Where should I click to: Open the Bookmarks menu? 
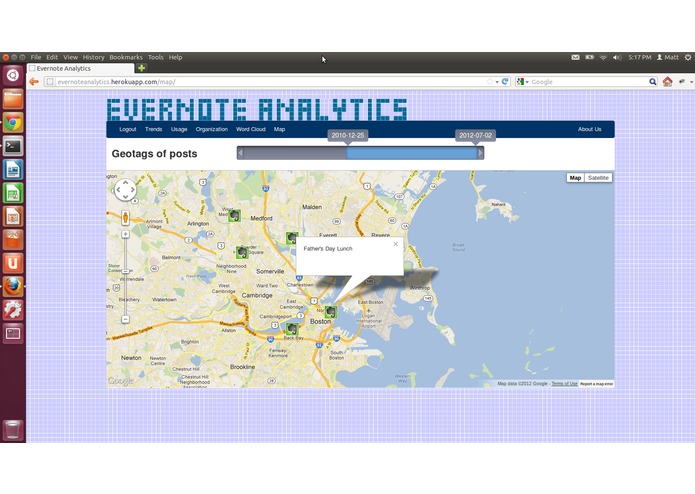pyautogui.click(x=126, y=57)
